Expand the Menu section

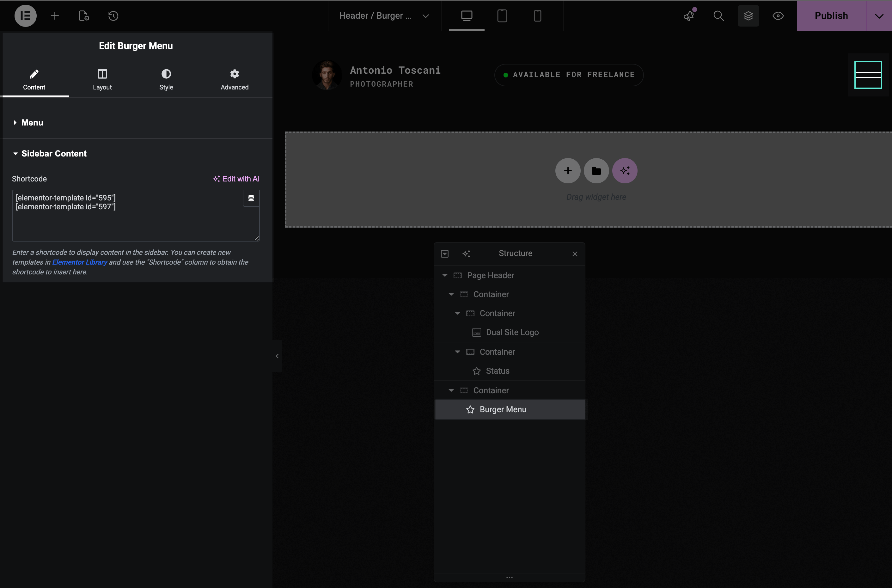pos(32,123)
